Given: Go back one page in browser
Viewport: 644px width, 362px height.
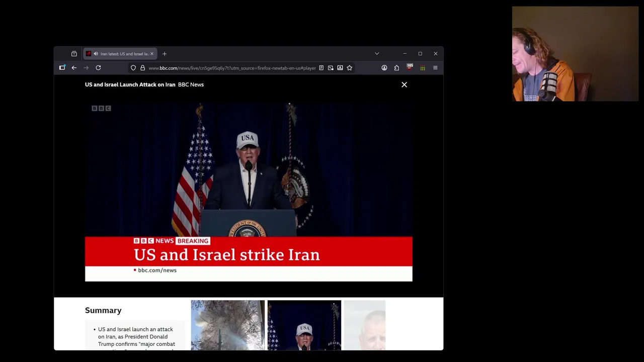Looking at the screenshot, I should [74, 68].
